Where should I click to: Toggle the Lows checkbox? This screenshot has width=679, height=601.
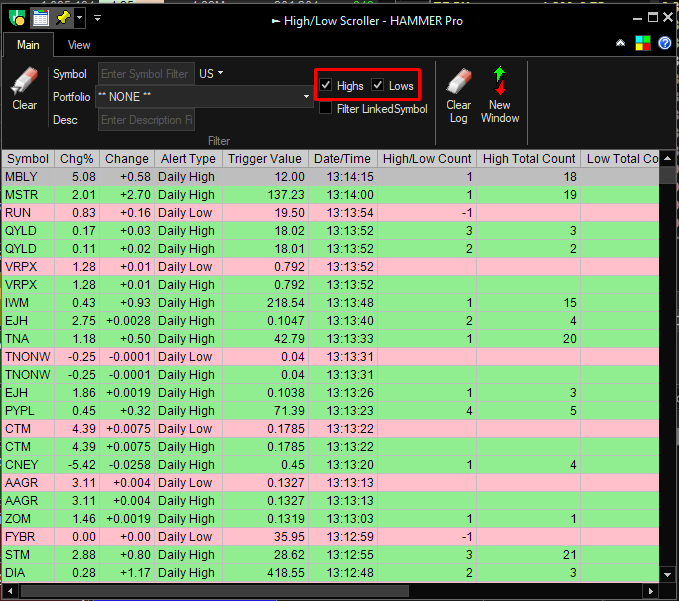[x=378, y=85]
